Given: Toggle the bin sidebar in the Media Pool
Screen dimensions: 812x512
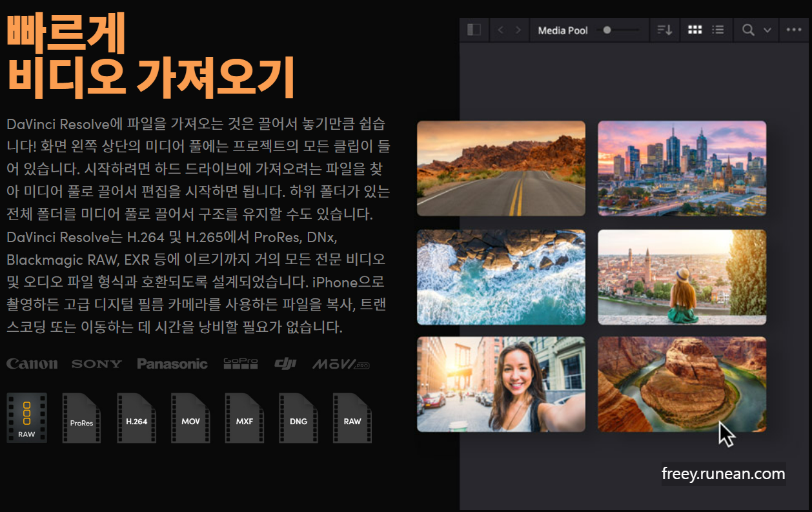Looking at the screenshot, I should [475, 30].
